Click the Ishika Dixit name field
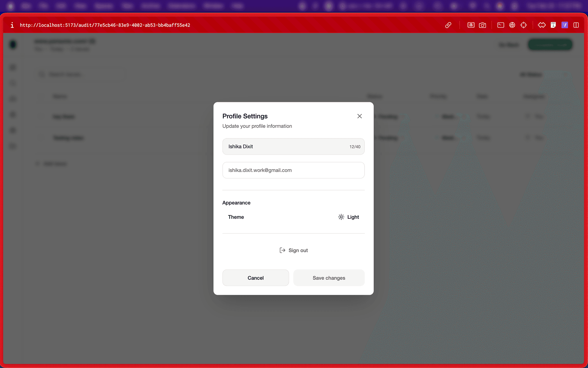This screenshot has height=368, width=588. coord(285,146)
